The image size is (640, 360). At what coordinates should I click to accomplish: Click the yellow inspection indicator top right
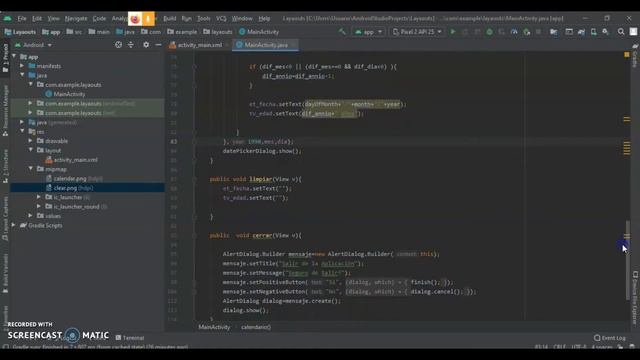(627, 55)
